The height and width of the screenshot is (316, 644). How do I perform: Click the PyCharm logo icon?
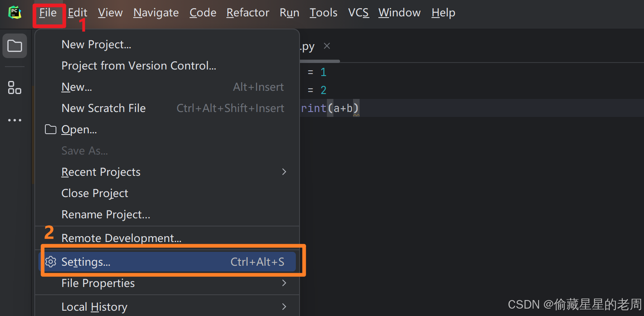coord(15,12)
